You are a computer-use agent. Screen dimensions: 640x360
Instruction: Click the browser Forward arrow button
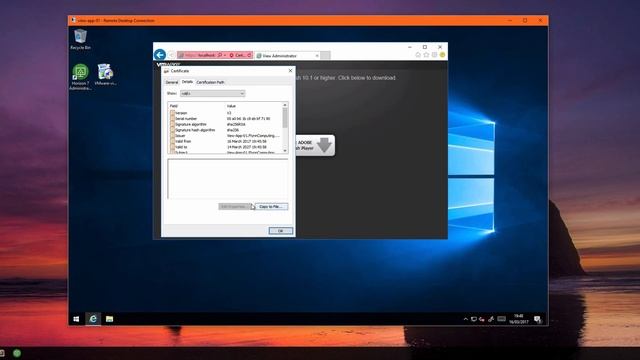click(x=171, y=55)
